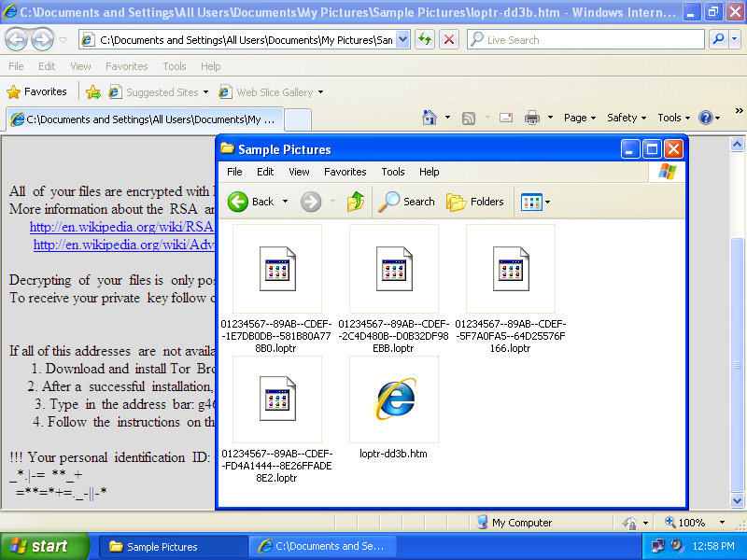The width and height of the screenshot is (747, 560).
Task: Click the volume tray icon
Action: pyautogui.click(x=676, y=546)
